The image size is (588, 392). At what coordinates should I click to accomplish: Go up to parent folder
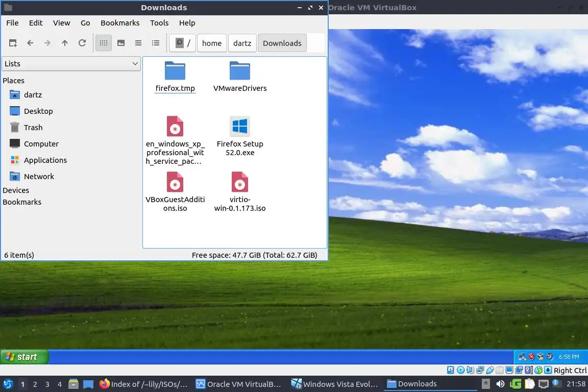coord(64,43)
